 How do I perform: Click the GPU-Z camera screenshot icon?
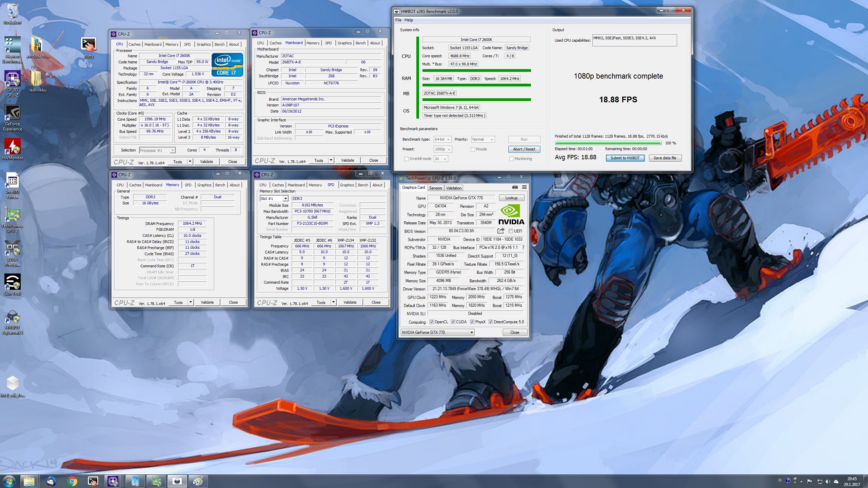click(515, 187)
